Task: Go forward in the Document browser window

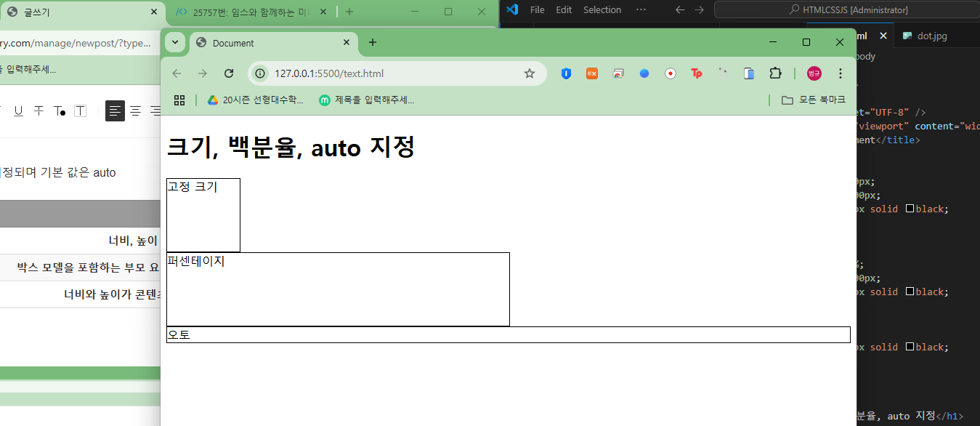Action: pyautogui.click(x=203, y=73)
